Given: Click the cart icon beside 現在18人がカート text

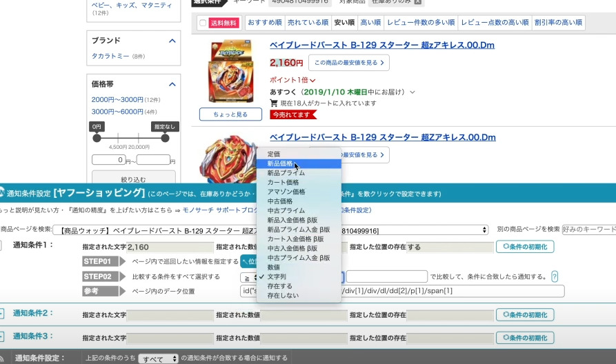Looking at the screenshot, I should tap(274, 103).
